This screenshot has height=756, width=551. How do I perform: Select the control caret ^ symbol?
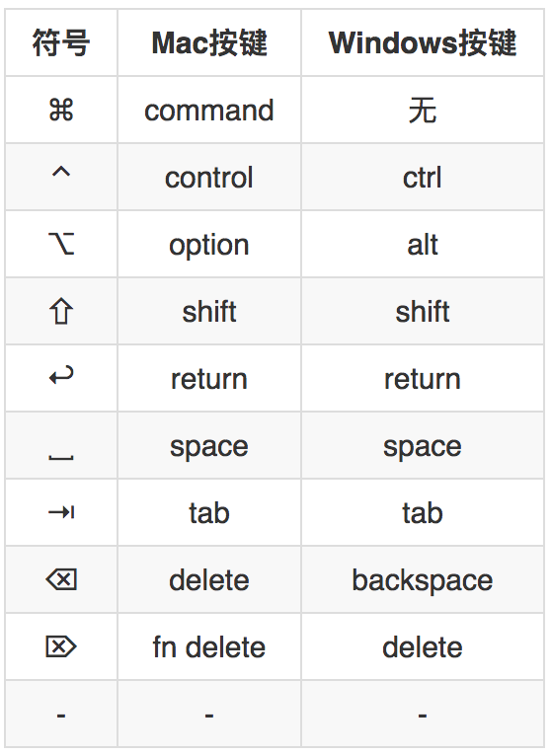61,172
